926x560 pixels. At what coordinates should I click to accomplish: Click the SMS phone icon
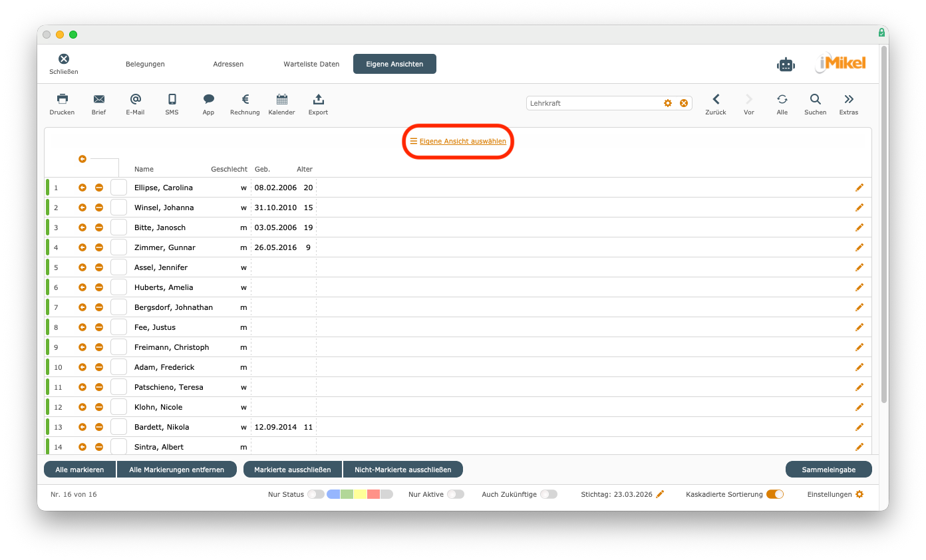[172, 99]
